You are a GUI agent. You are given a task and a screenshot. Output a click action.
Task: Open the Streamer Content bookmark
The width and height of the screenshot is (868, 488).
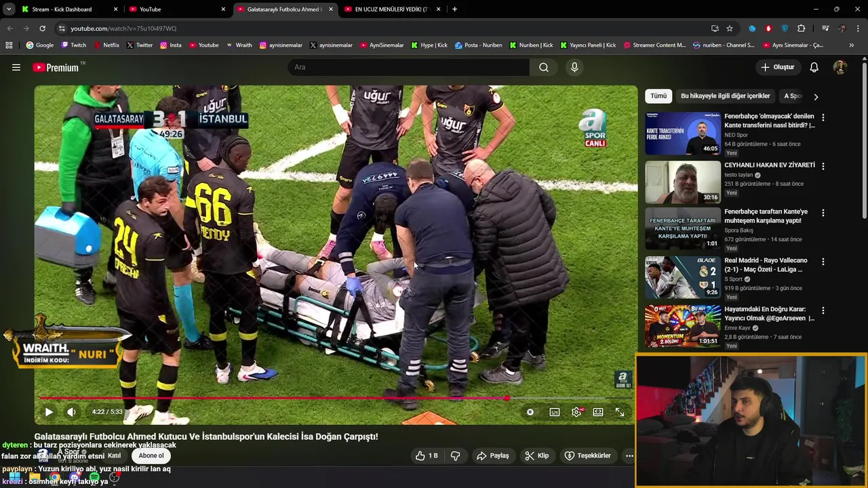[654, 45]
